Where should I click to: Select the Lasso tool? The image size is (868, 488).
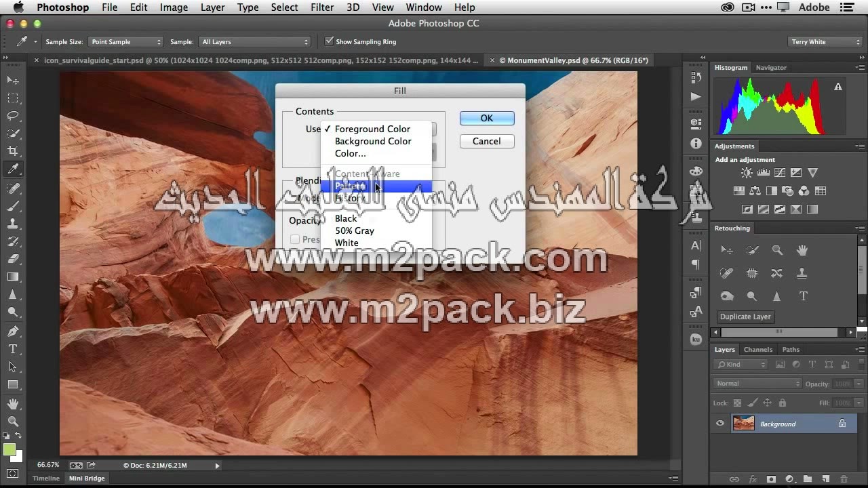[13, 116]
